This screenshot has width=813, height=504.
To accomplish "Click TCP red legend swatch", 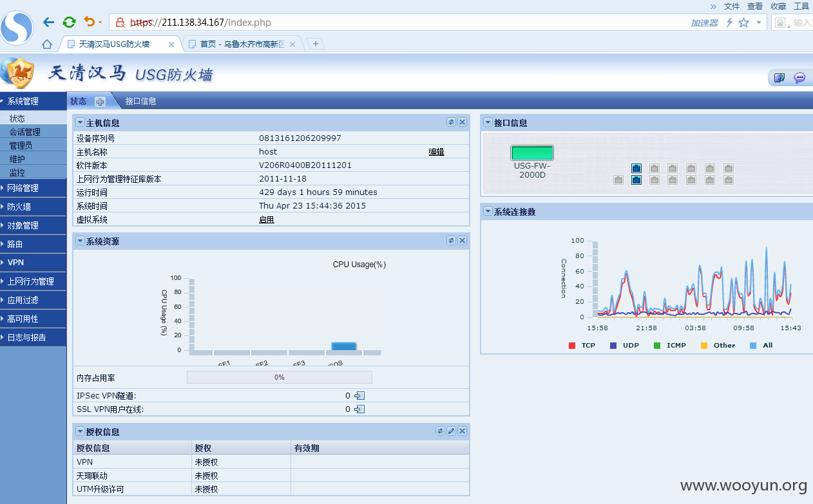I will coord(572,346).
